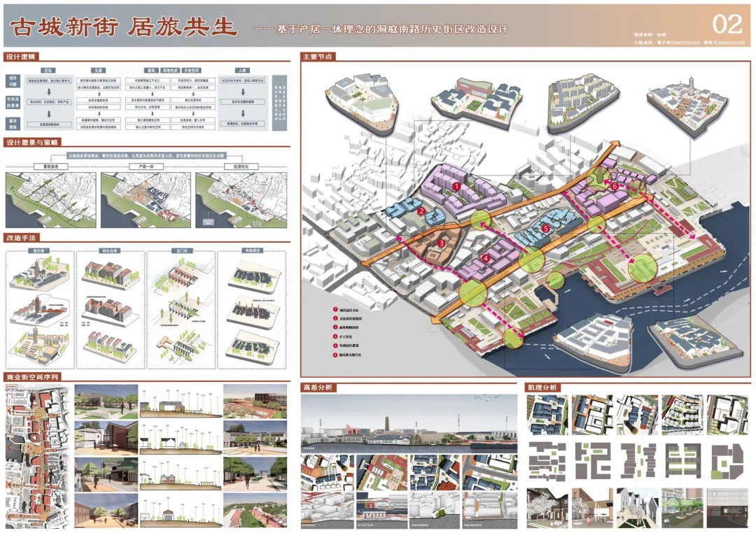Click the 高差分析 section heading

317,387
